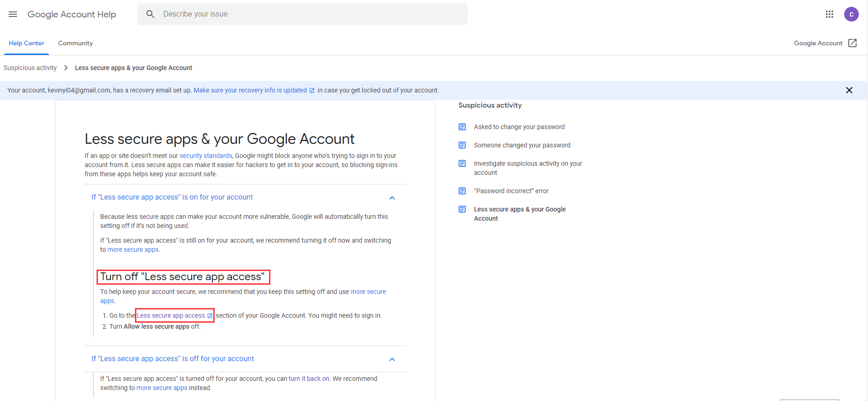Open the account avatar menu
868x401 pixels.
pyautogui.click(x=851, y=14)
